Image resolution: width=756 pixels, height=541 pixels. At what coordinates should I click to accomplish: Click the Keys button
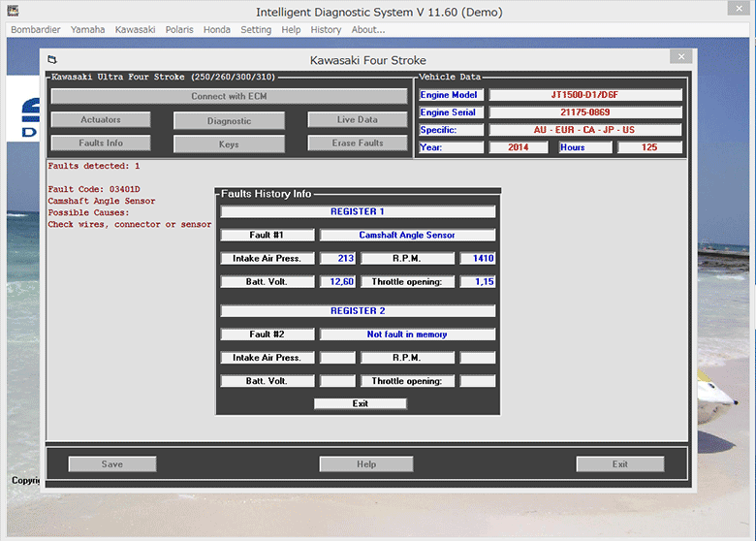[x=229, y=144]
